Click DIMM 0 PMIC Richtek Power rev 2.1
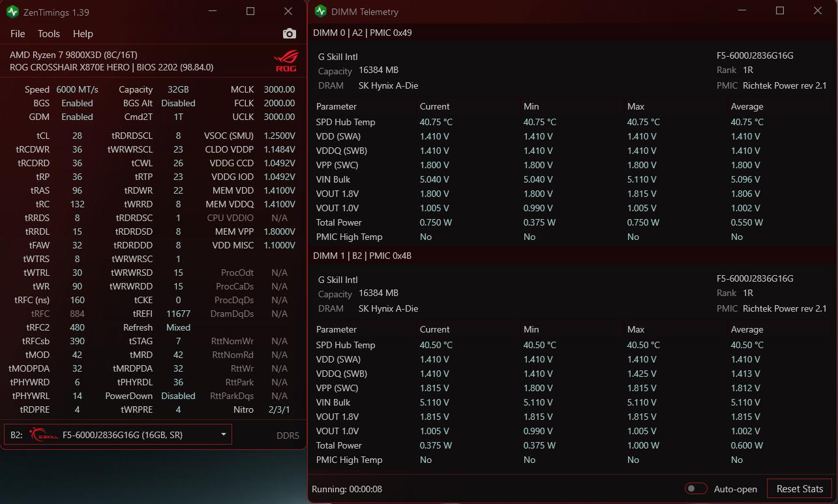Viewport: 838px width, 504px height. [785, 85]
